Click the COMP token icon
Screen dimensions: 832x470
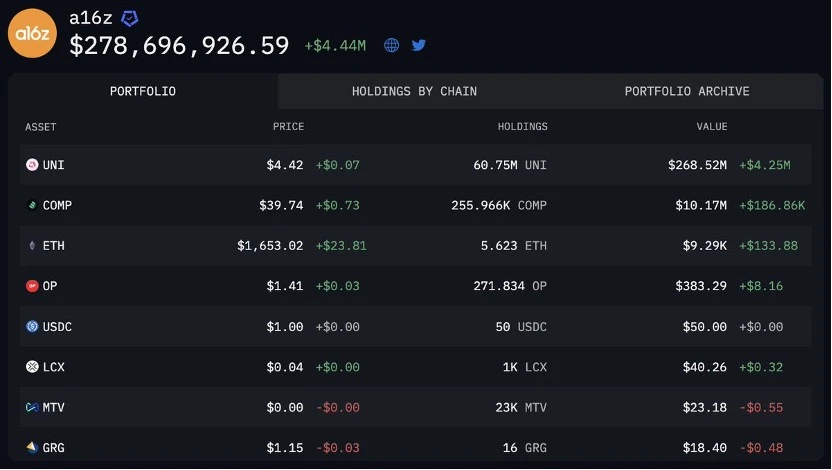pos(32,205)
